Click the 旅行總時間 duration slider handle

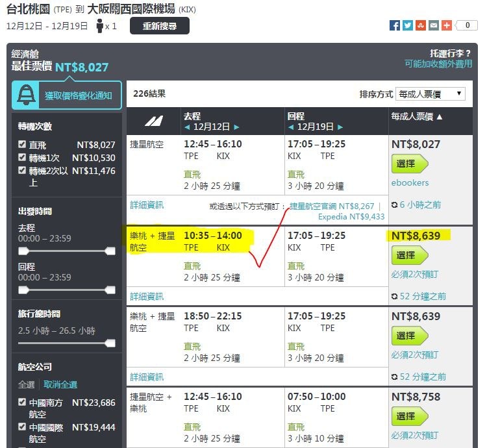[110, 343]
